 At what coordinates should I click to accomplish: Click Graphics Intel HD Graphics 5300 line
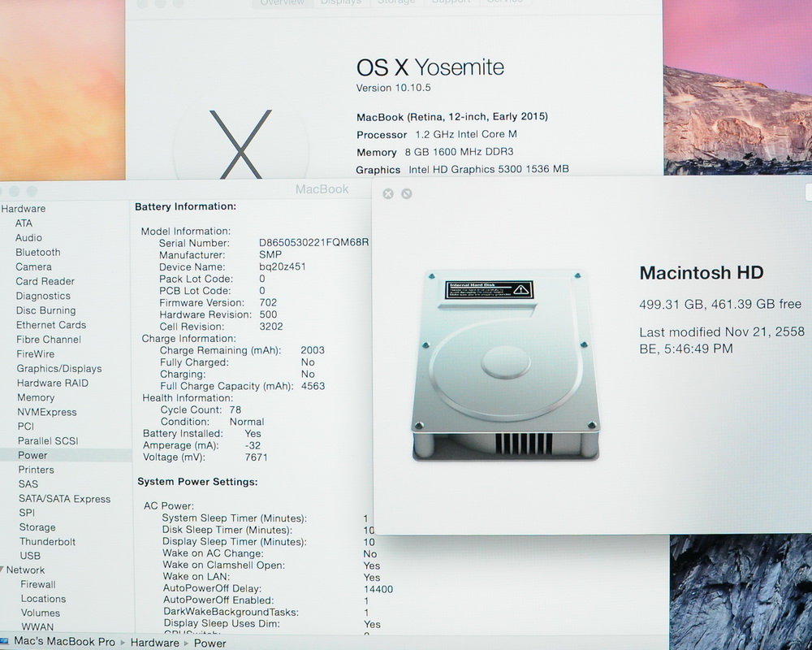click(463, 170)
